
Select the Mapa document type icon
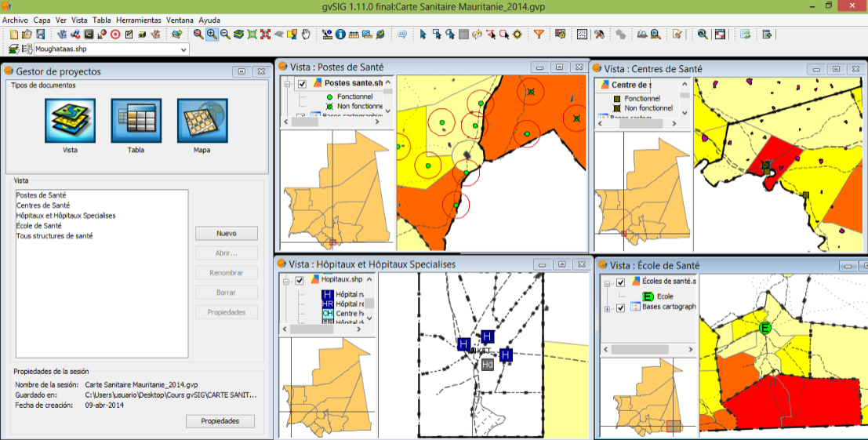coord(202,121)
